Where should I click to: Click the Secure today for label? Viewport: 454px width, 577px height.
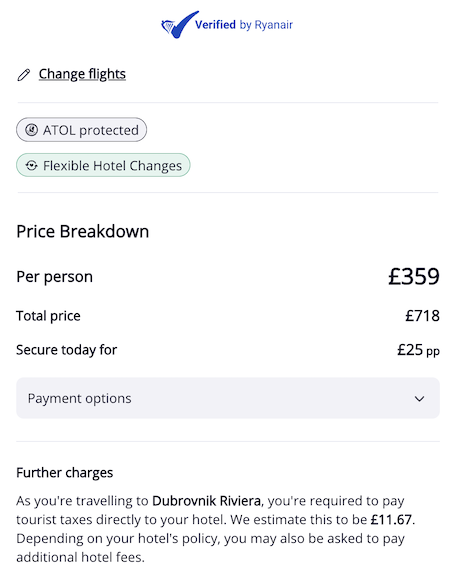[67, 350]
